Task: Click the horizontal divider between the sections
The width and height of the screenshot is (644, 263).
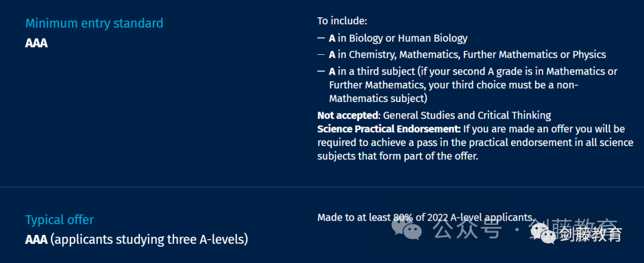Action: [x=322, y=187]
